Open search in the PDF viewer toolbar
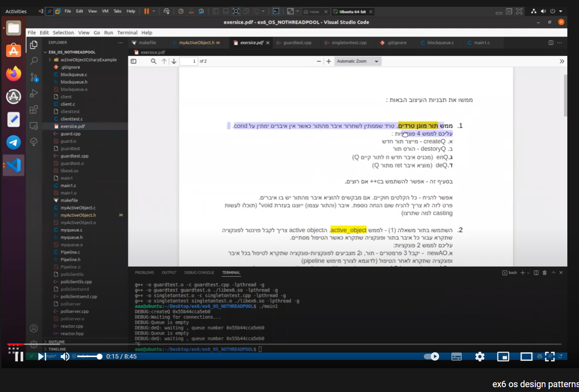The width and height of the screenshot is (579, 392). 153,61
